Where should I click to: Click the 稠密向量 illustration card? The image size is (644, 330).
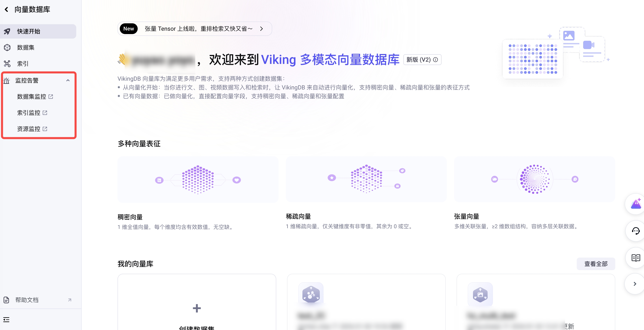(x=198, y=180)
